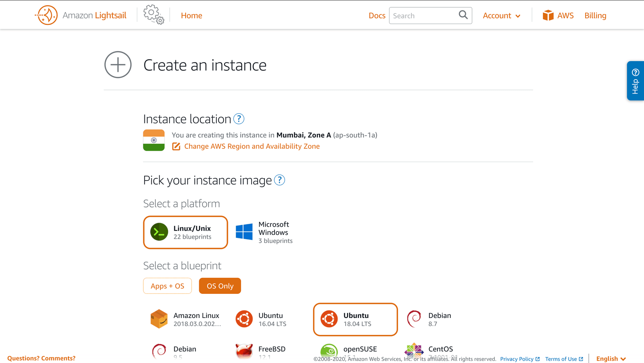Viewport: 644px width, 363px height.
Task: Open the settings gears icon
Action: [x=154, y=15]
